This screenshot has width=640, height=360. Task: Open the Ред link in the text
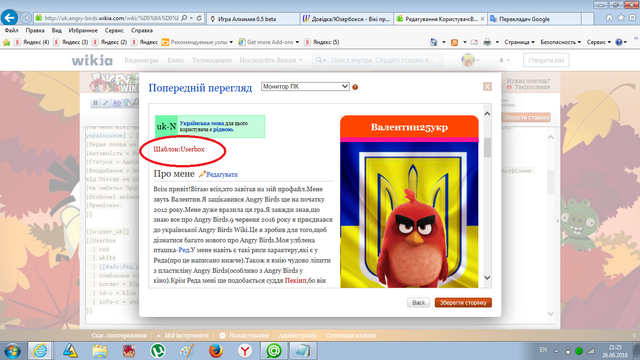(184, 250)
